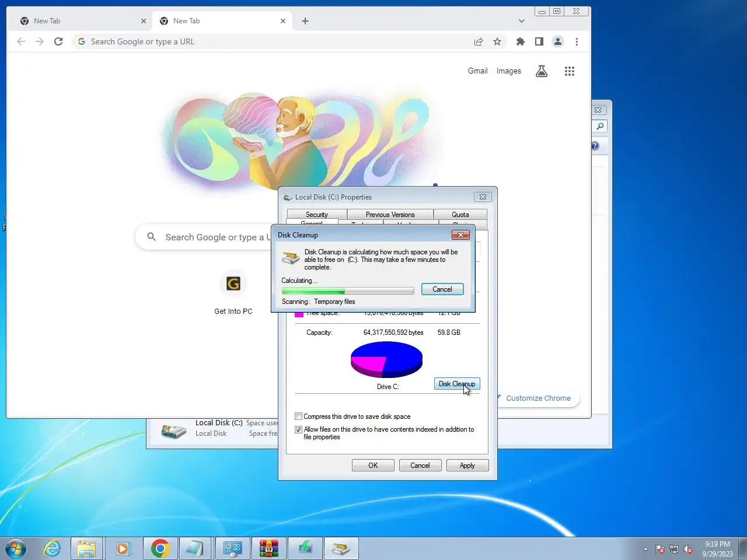Cancel the Disk Cleanup calculation

point(442,289)
